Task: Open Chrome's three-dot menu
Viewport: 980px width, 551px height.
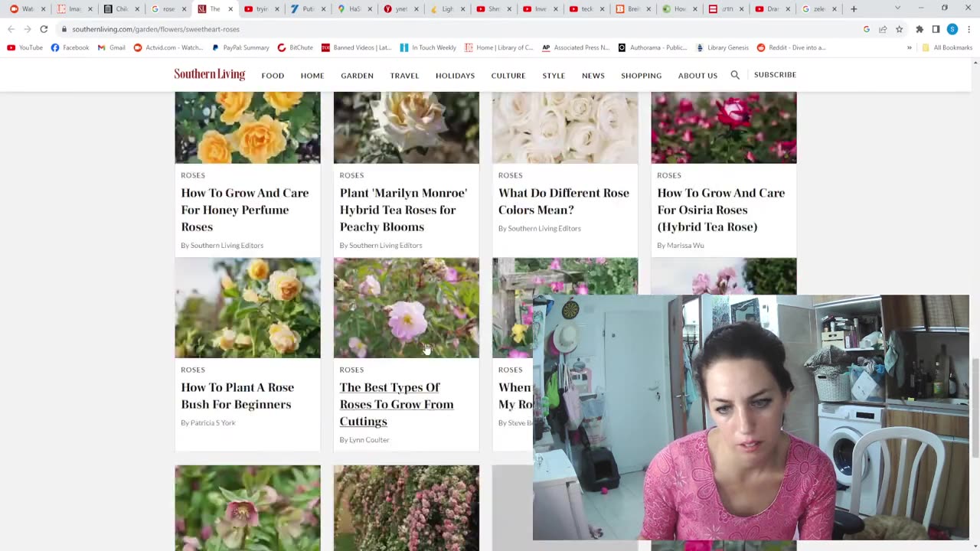Action: (969, 29)
